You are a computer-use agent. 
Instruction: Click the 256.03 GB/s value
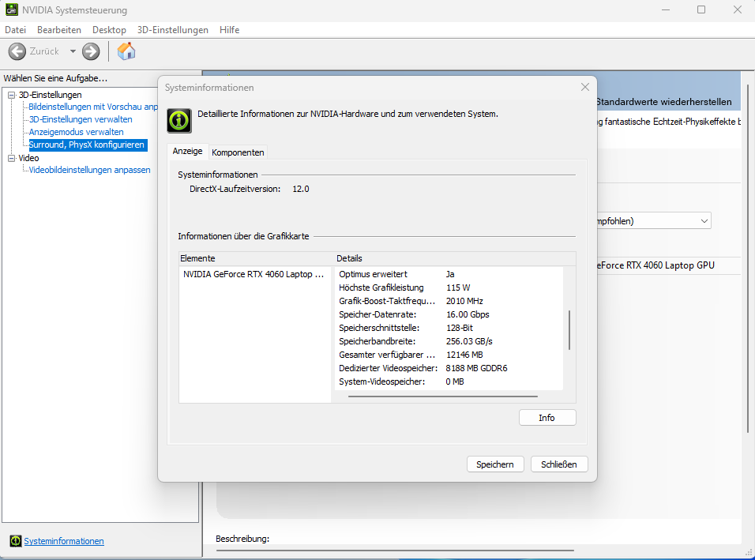point(469,341)
